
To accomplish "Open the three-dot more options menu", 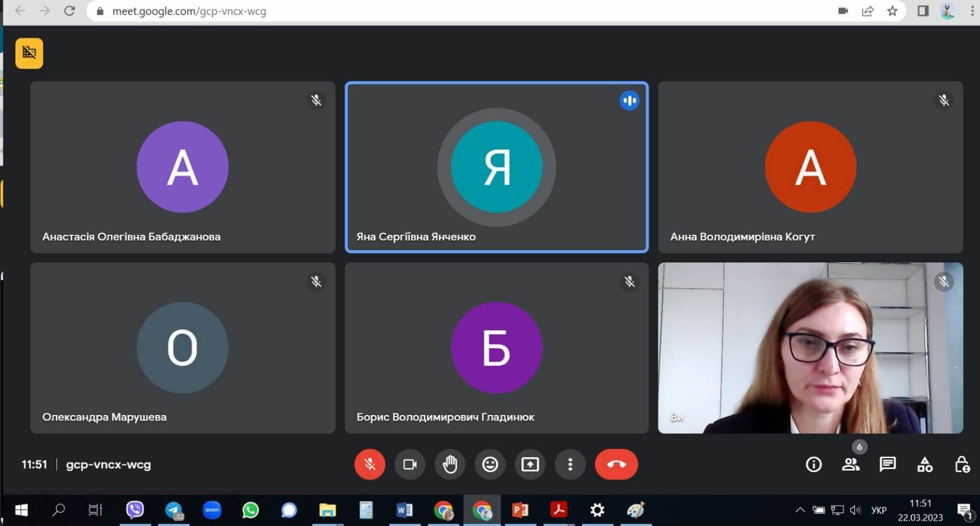I will (x=570, y=464).
